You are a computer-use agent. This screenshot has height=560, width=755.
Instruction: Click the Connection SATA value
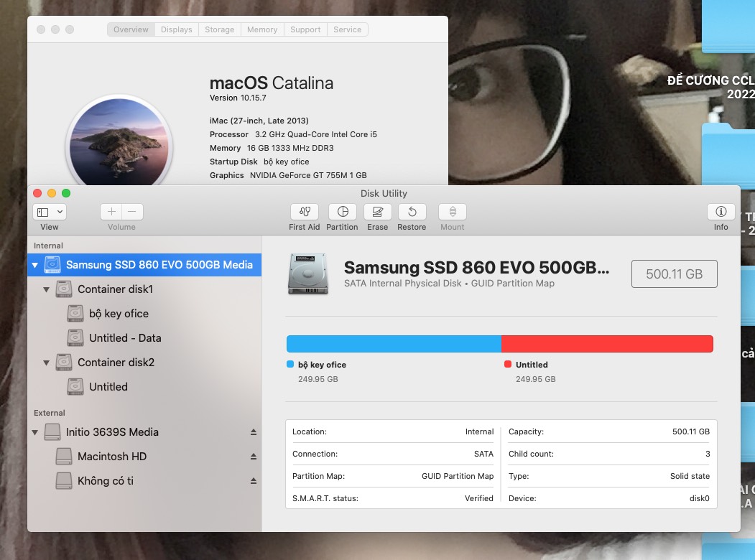pos(483,454)
